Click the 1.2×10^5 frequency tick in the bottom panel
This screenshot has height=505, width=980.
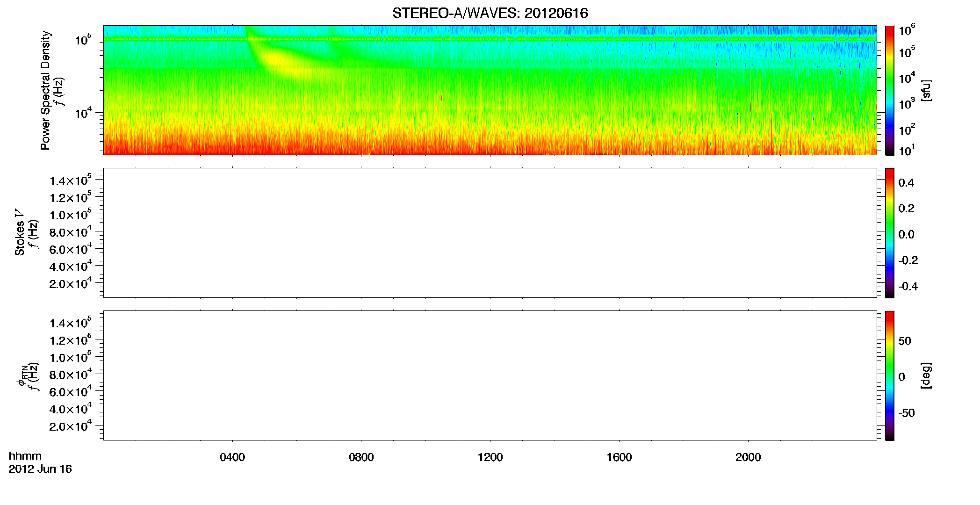pos(71,339)
